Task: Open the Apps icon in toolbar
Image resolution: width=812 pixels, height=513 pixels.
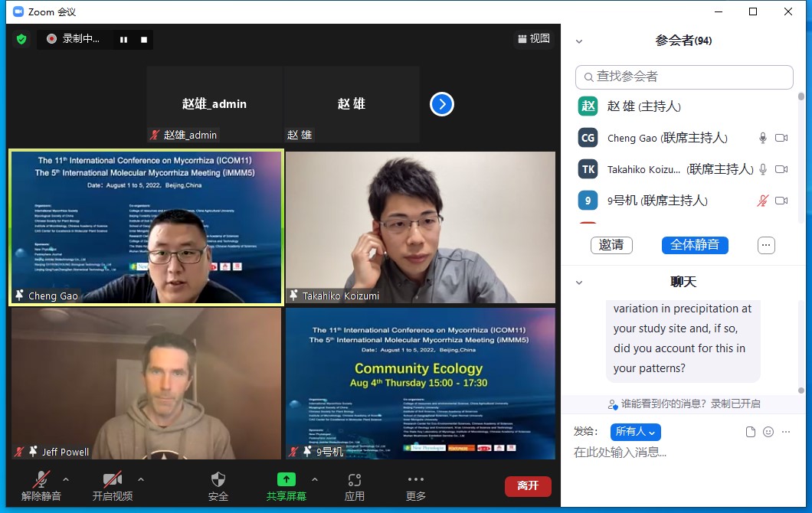Action: pos(354,480)
